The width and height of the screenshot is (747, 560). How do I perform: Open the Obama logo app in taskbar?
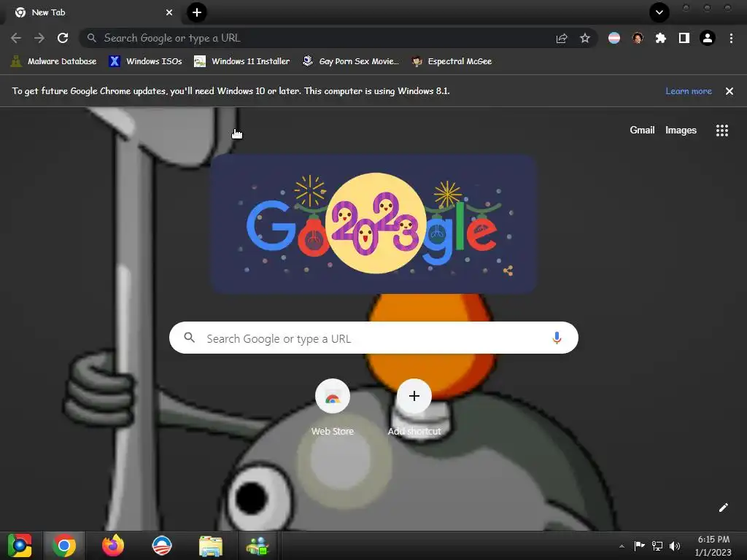tap(161, 545)
